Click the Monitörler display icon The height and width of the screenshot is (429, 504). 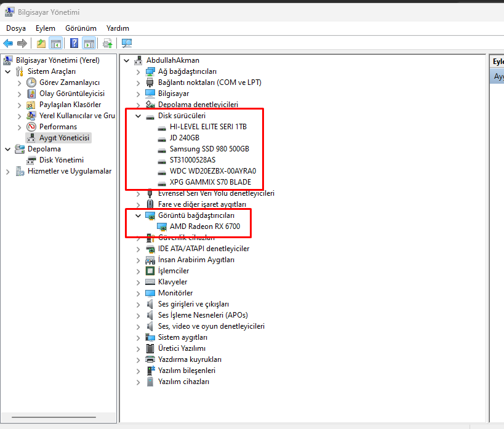(150, 294)
